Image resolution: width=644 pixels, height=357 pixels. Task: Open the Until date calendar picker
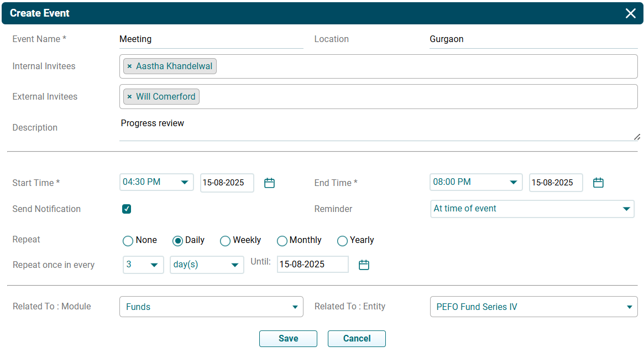coord(364,265)
